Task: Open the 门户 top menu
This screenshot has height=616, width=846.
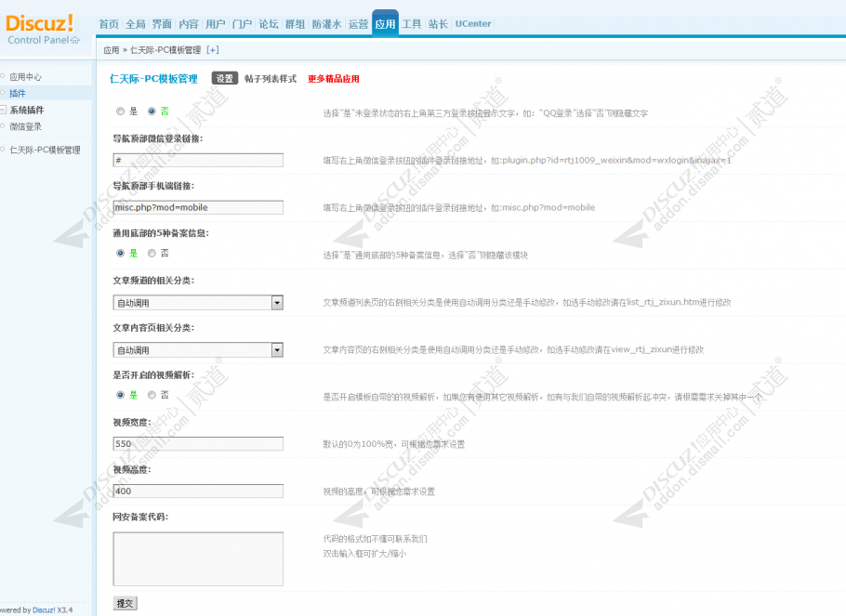Action: tap(242, 24)
